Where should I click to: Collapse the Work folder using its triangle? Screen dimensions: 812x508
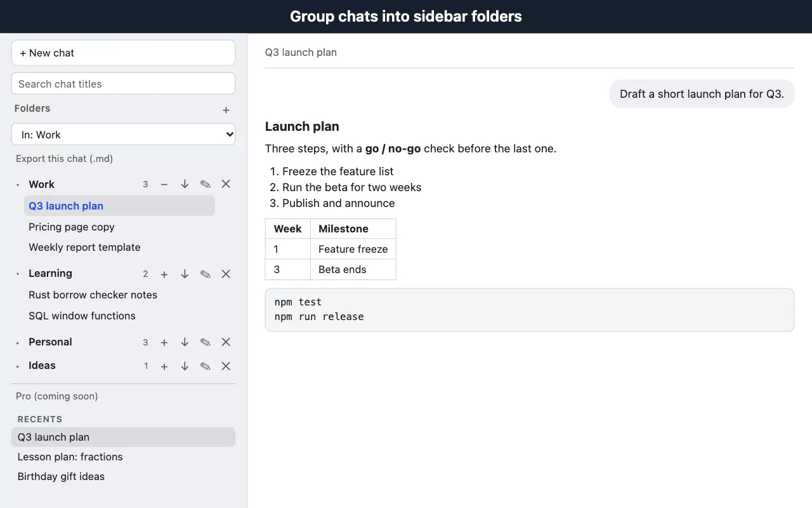coord(18,185)
